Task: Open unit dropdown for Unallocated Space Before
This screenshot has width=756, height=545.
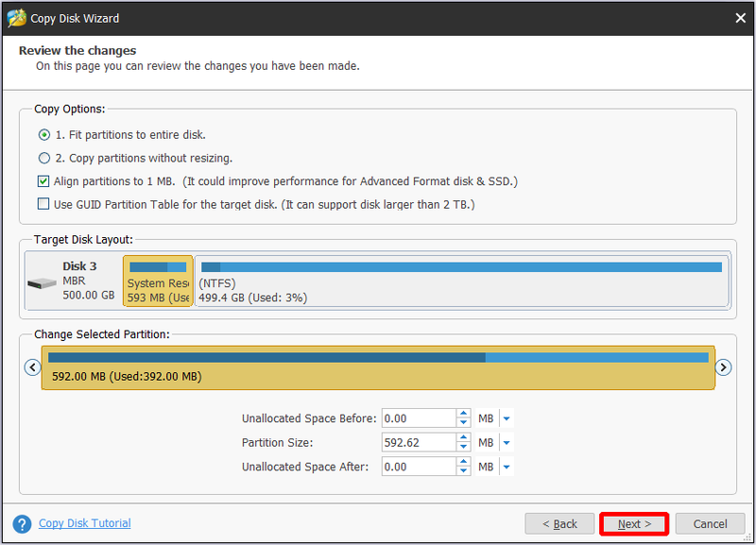Action: pyautogui.click(x=507, y=418)
